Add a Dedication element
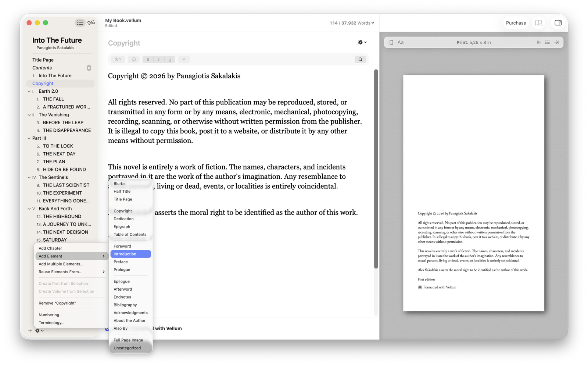The height and width of the screenshot is (366, 588). click(x=130, y=219)
